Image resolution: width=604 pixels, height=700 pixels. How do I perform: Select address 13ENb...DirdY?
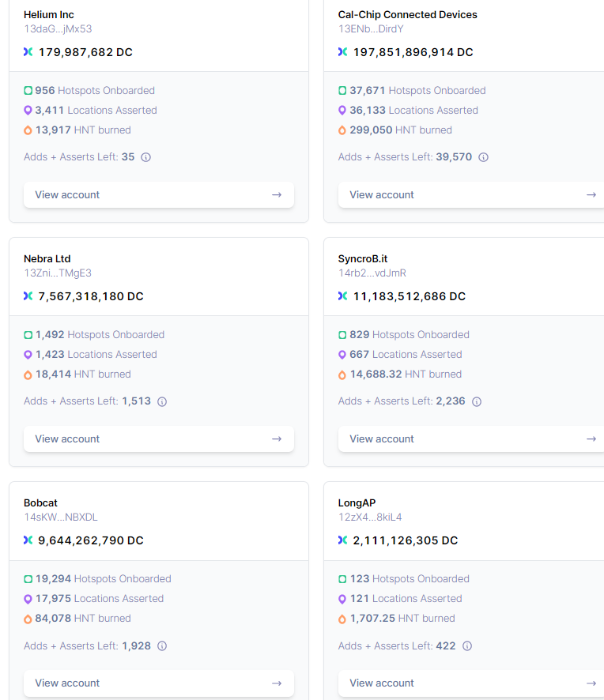371,29
